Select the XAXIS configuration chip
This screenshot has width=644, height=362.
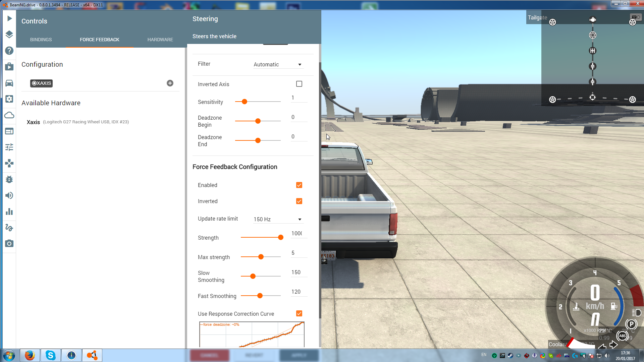click(x=41, y=83)
